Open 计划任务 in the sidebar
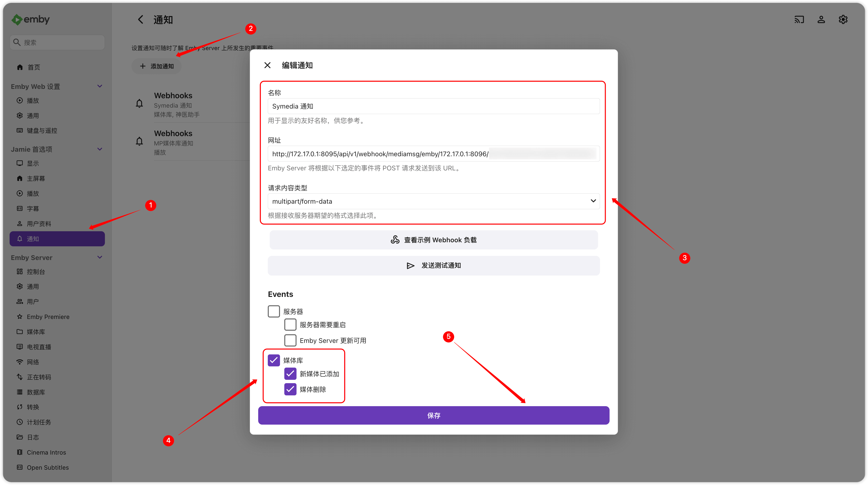This screenshot has height=485, width=868. tap(39, 422)
